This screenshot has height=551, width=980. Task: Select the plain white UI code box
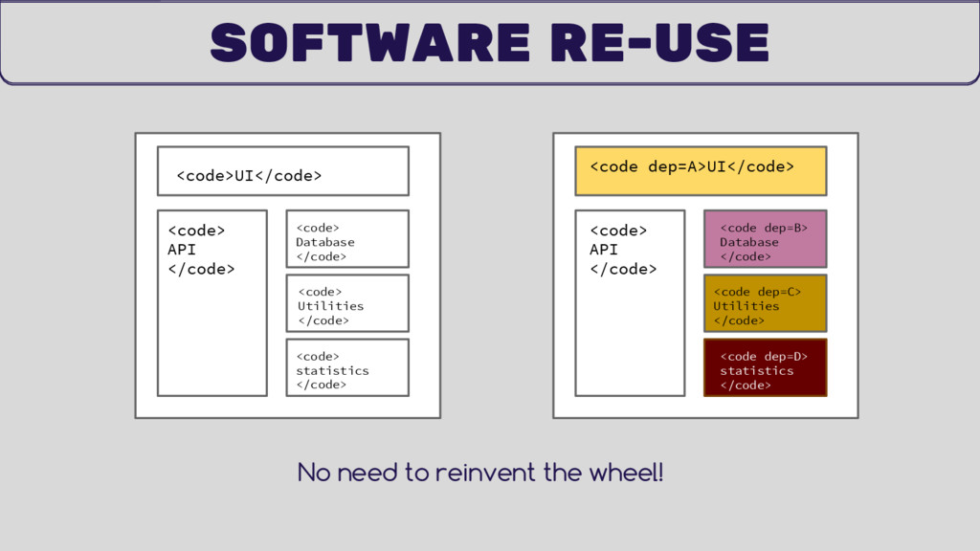click(x=283, y=171)
